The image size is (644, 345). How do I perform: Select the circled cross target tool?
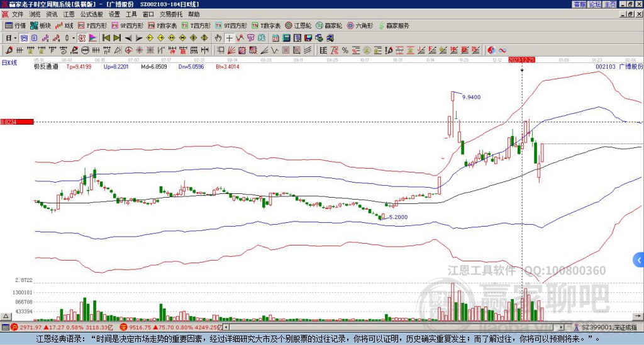point(128,50)
